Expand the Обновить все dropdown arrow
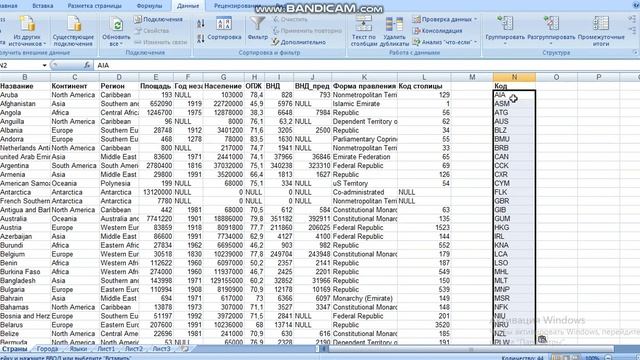This screenshot has width=640, height=360. pos(122,44)
